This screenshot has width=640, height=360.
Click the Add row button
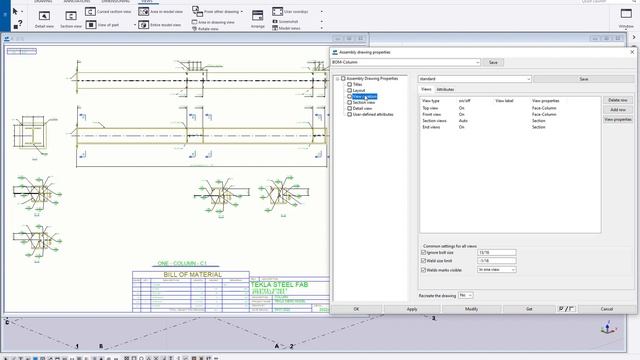click(618, 110)
